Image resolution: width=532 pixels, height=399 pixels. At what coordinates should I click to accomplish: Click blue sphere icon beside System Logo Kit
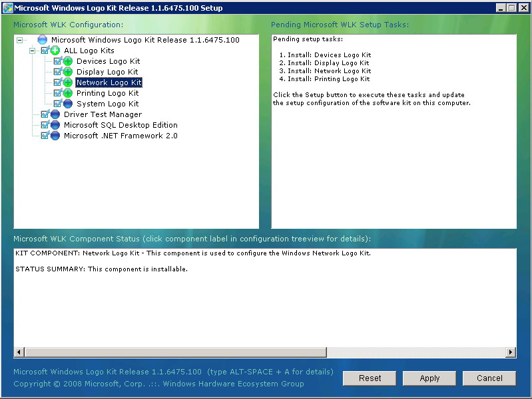click(68, 103)
